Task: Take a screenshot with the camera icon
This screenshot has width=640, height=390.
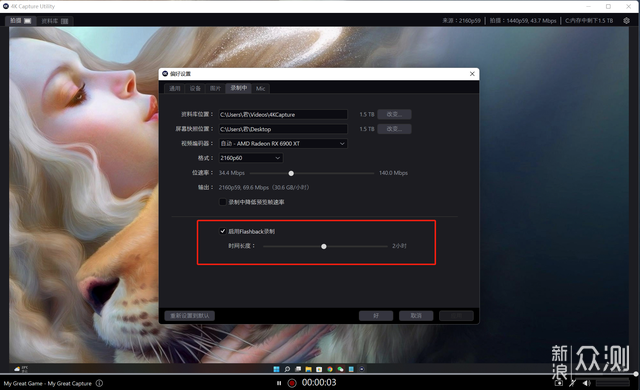Action: [559, 383]
